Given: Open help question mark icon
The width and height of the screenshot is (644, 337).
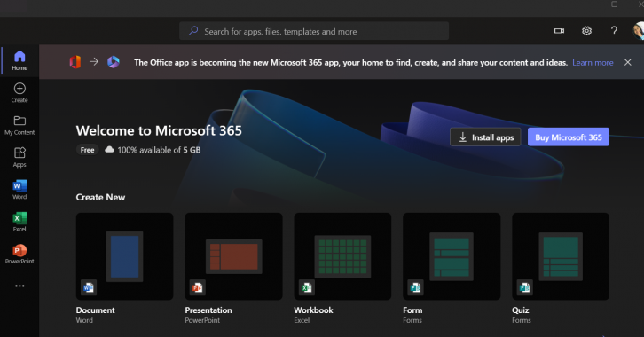Looking at the screenshot, I should (614, 31).
